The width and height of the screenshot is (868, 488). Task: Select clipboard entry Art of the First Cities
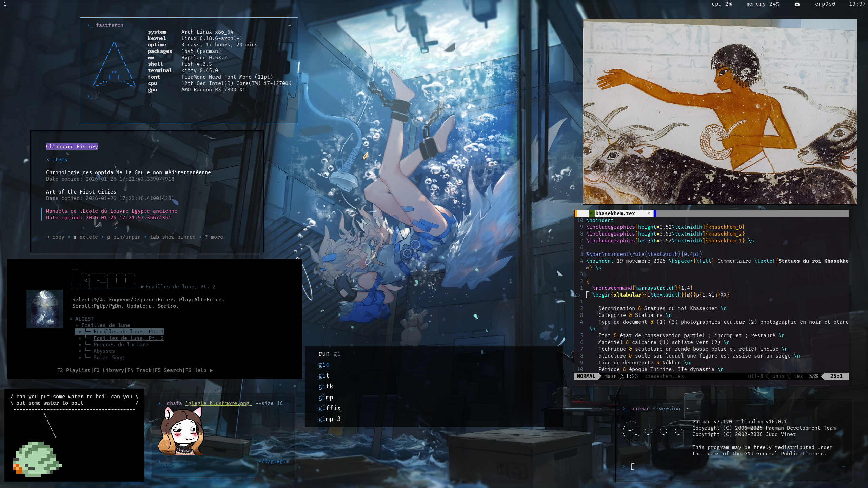point(81,192)
